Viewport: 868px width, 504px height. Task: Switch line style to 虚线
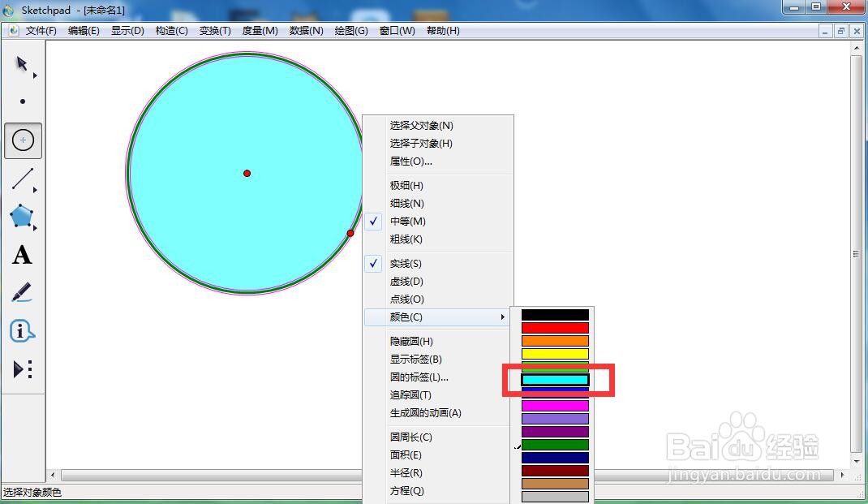[406, 281]
